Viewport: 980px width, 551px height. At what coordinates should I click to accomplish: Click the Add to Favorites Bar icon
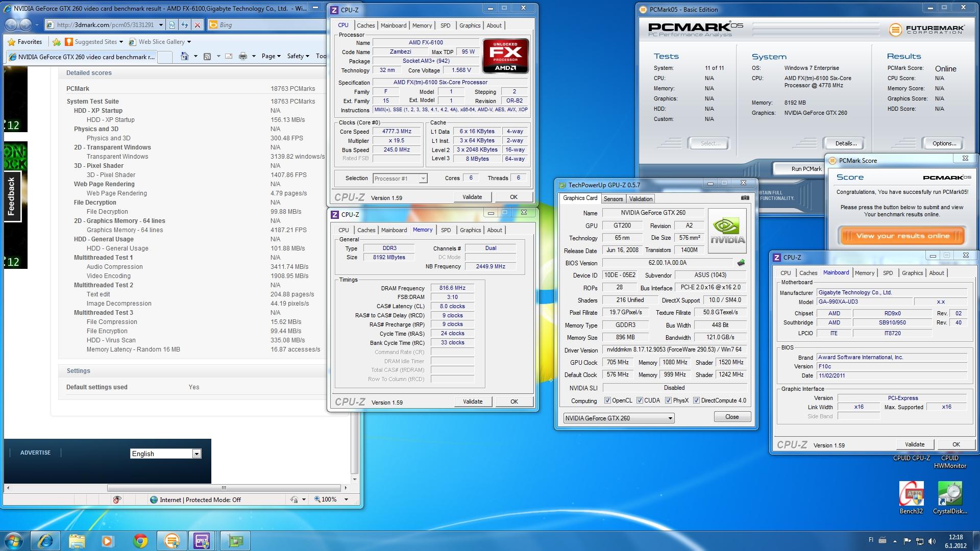tap(57, 42)
